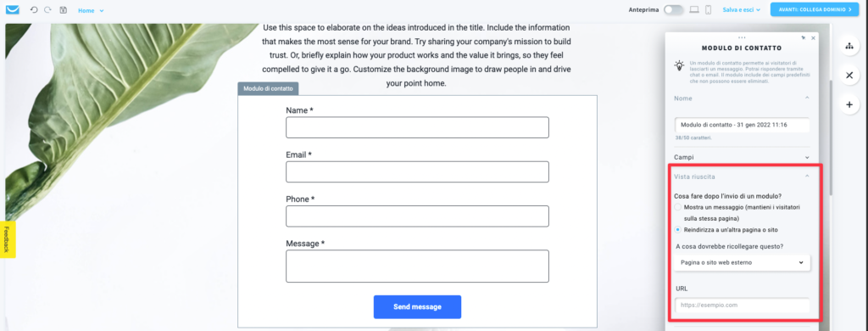Open the Home page dropdown
This screenshot has height=331, width=868.
tap(91, 10)
